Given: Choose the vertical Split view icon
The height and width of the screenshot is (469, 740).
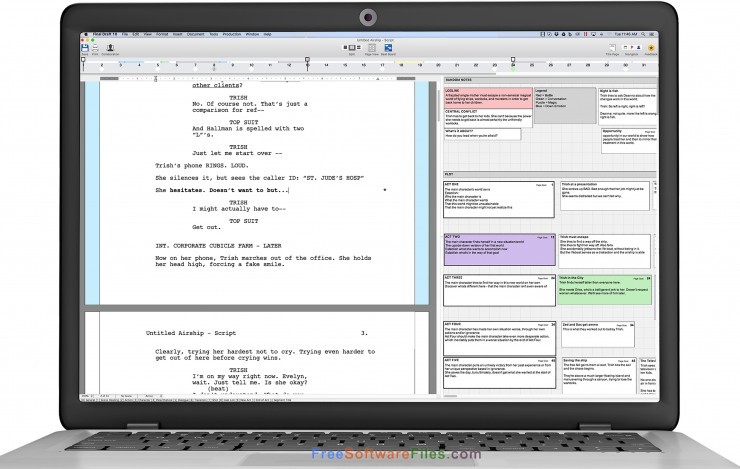Looking at the screenshot, I should [x=352, y=48].
